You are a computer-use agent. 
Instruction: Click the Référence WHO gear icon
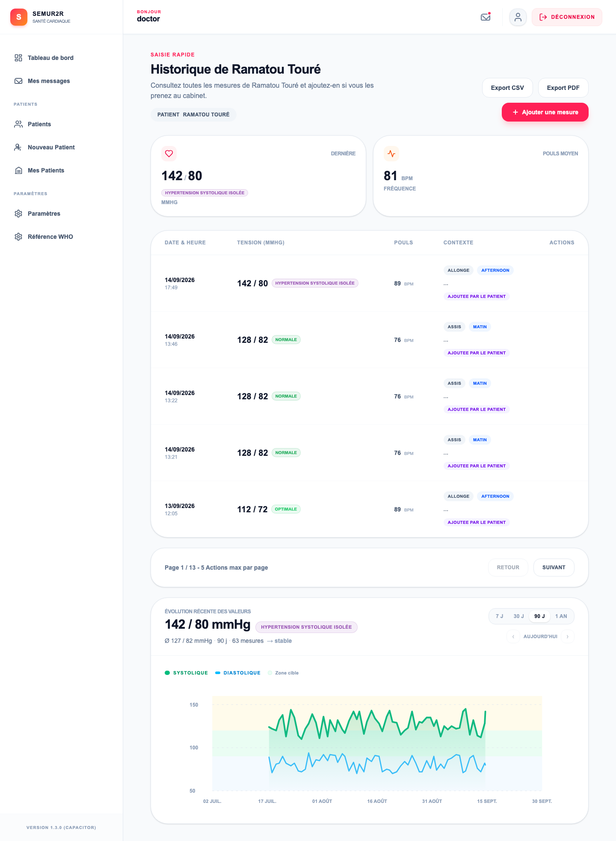[x=18, y=237]
